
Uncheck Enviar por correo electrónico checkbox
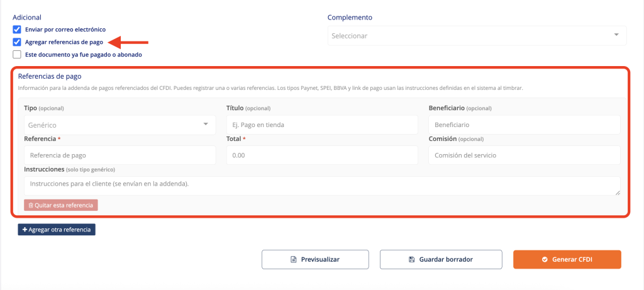tap(17, 30)
